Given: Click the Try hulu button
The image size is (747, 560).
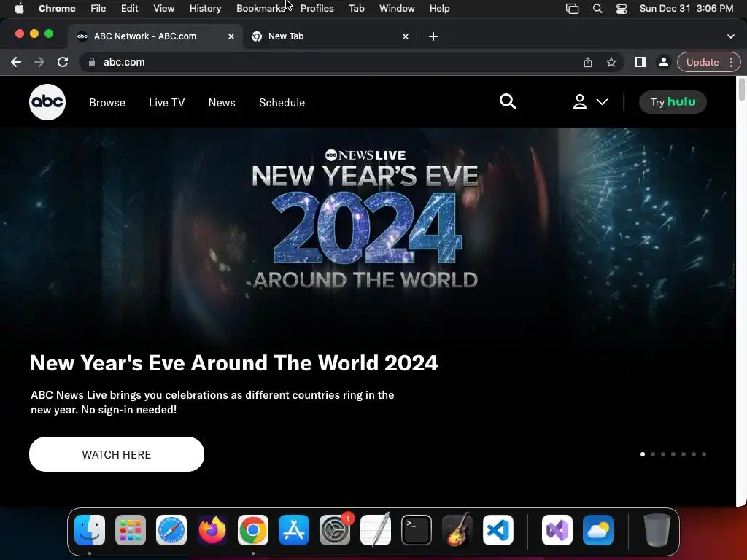Looking at the screenshot, I should pos(672,102).
